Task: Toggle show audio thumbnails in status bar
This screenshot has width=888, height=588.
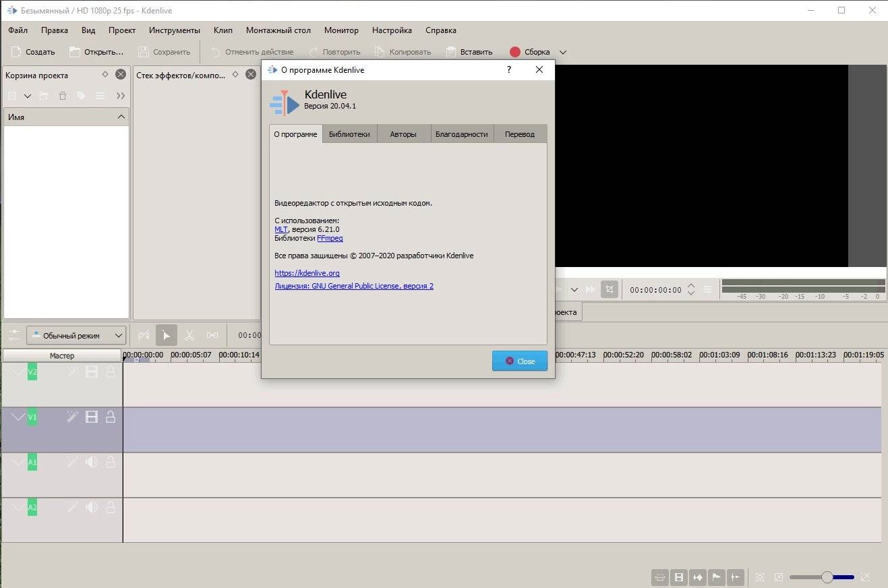Action: 698,577
